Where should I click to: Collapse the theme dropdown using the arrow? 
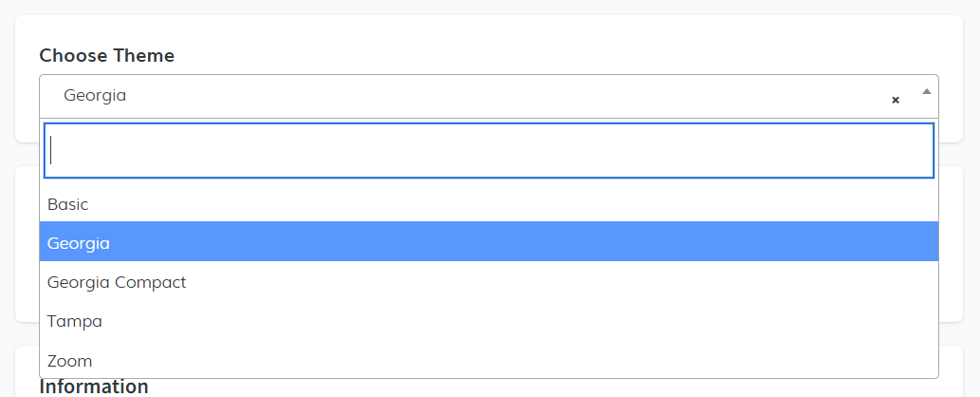click(x=926, y=91)
